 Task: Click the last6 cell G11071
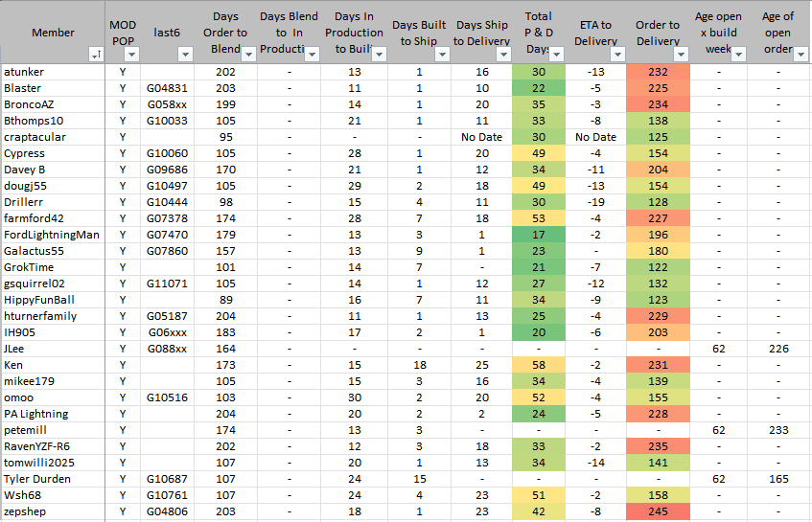click(x=168, y=284)
